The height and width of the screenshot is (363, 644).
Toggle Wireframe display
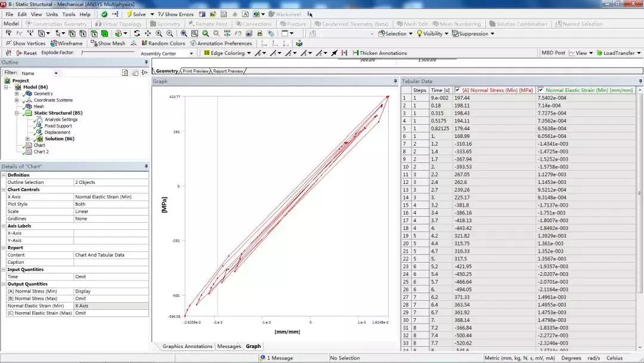pos(67,43)
